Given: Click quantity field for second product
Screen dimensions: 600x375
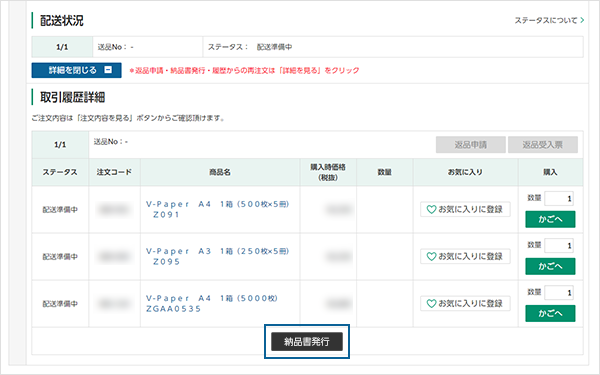Looking at the screenshot, I should coord(559,246).
